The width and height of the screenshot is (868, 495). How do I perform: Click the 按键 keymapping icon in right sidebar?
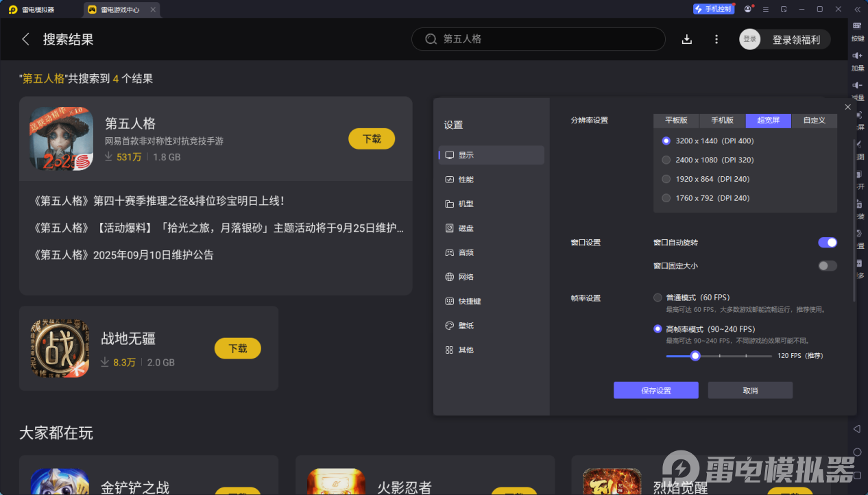point(857,32)
